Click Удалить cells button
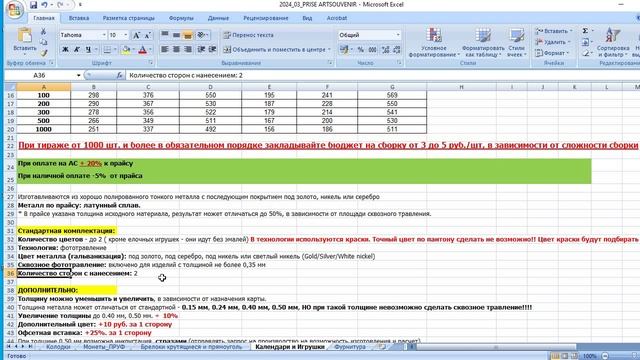This screenshot has width=640, height=360. [552, 42]
